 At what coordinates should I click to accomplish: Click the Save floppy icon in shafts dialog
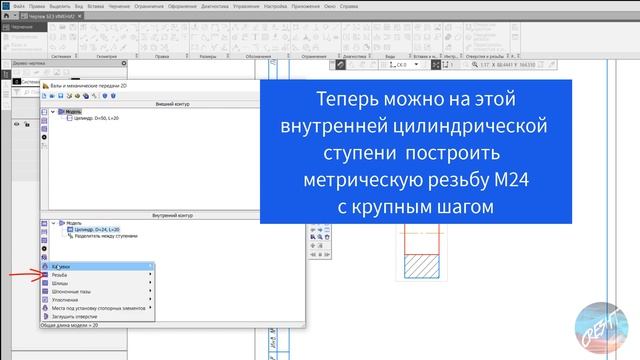[60, 96]
